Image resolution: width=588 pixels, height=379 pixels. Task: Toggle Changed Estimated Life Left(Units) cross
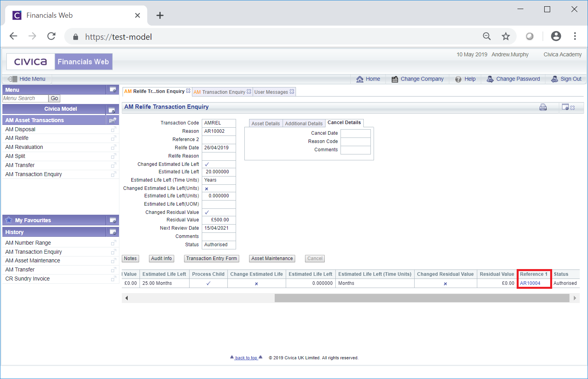click(207, 189)
